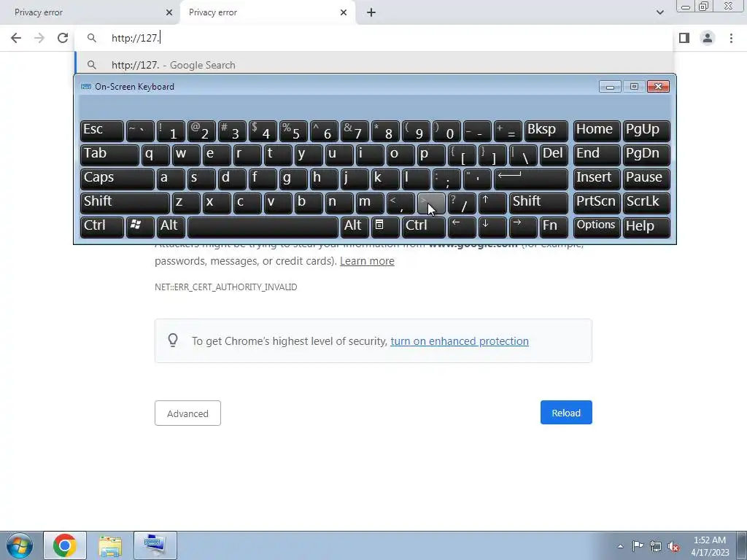747x560 pixels.
Task: Select On-Screen Keyboard taskbar icon
Action: (x=155, y=545)
